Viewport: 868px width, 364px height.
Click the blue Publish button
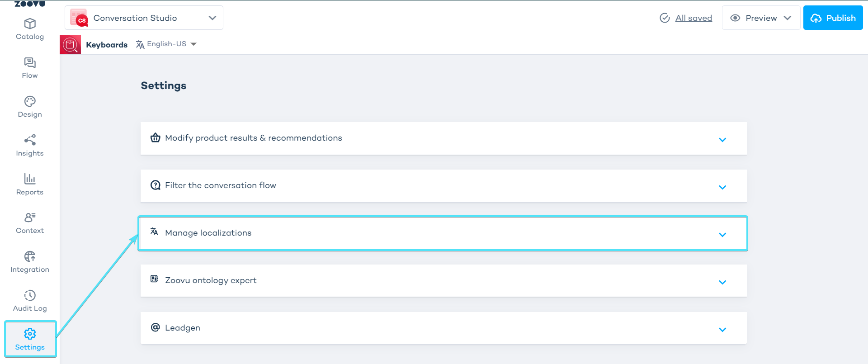click(x=833, y=18)
